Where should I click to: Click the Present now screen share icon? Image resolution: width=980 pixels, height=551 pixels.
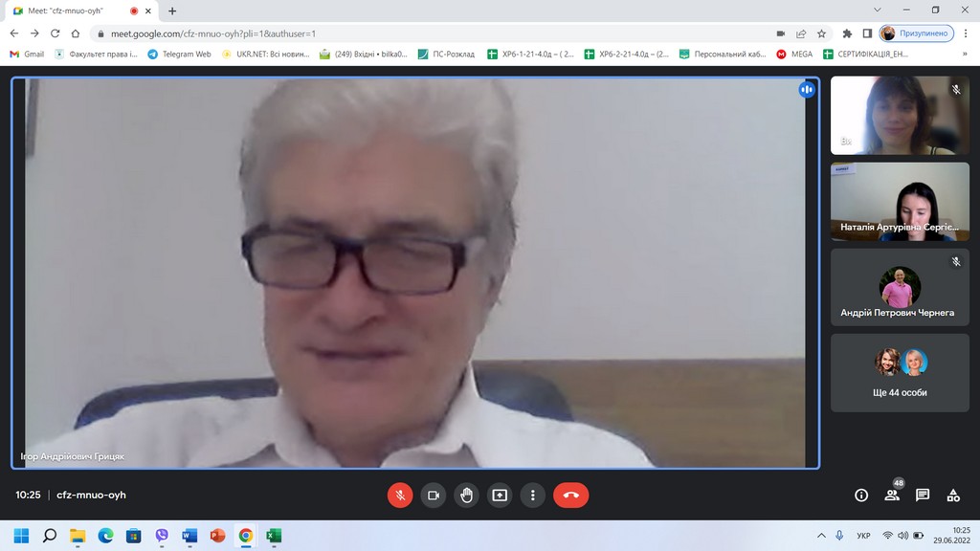click(x=500, y=496)
